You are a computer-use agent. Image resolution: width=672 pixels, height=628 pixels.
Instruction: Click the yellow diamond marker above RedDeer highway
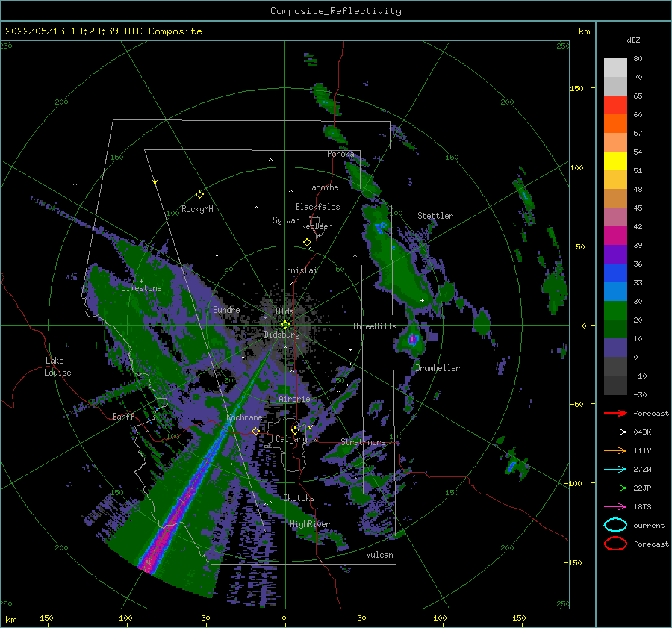pos(307,242)
